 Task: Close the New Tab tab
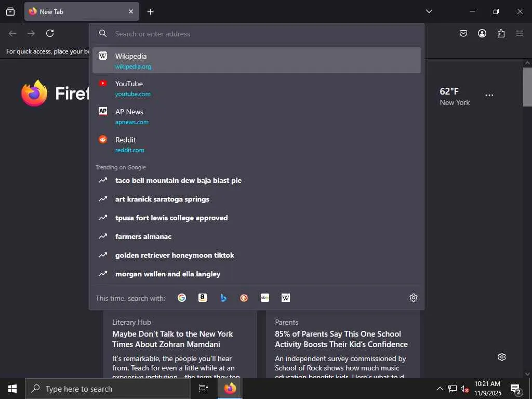click(131, 11)
